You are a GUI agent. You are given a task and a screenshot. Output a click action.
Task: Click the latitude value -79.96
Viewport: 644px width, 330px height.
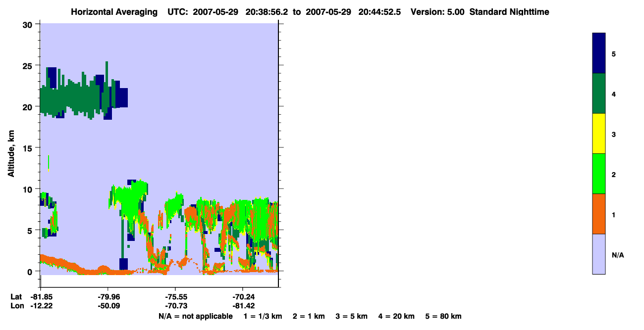(x=108, y=297)
